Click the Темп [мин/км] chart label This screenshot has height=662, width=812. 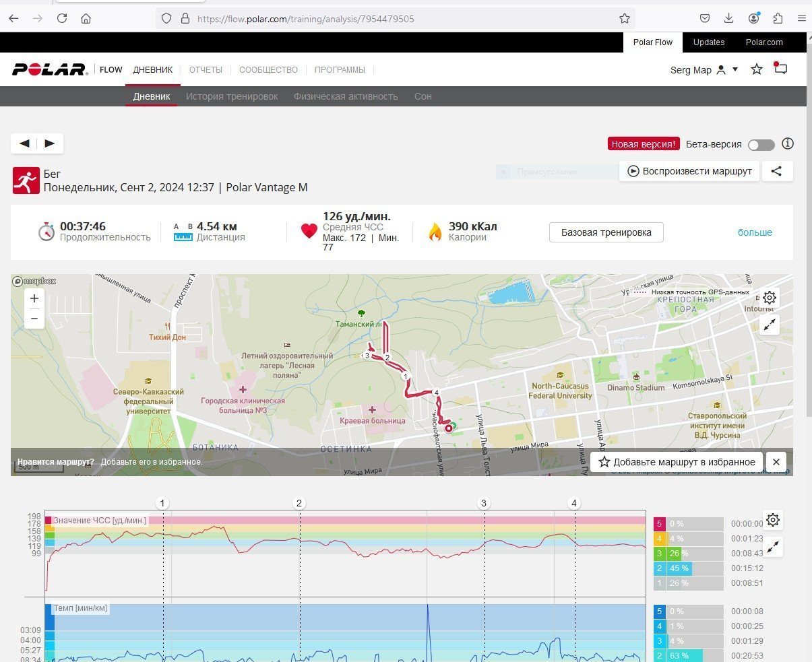tap(81, 608)
